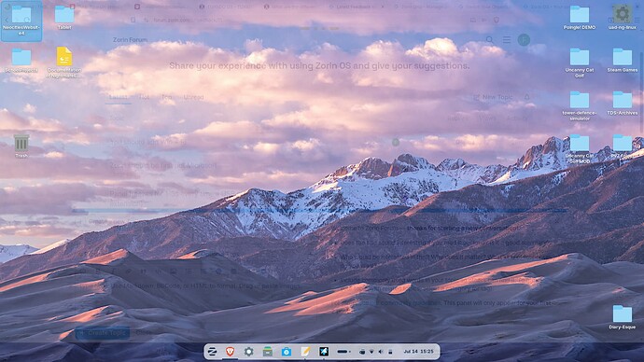The width and height of the screenshot is (644, 362).
Task: Open the blue Software store dock icon
Action: [x=287, y=352]
